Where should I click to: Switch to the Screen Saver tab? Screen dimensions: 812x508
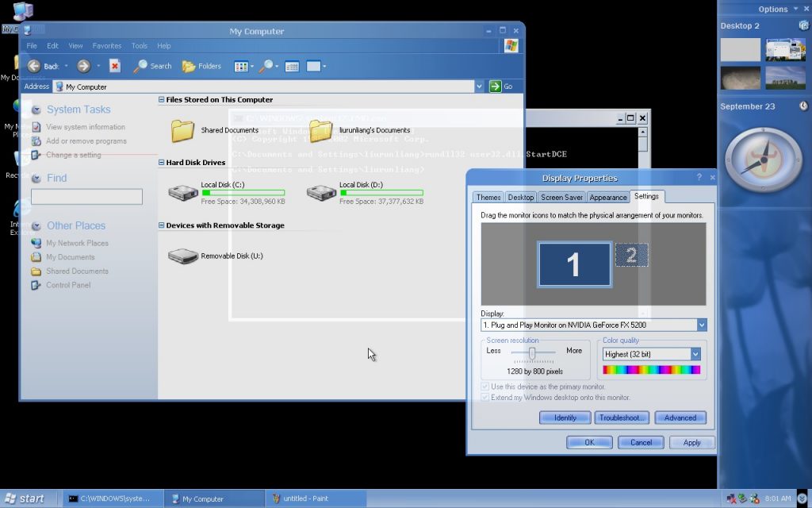[x=561, y=197]
